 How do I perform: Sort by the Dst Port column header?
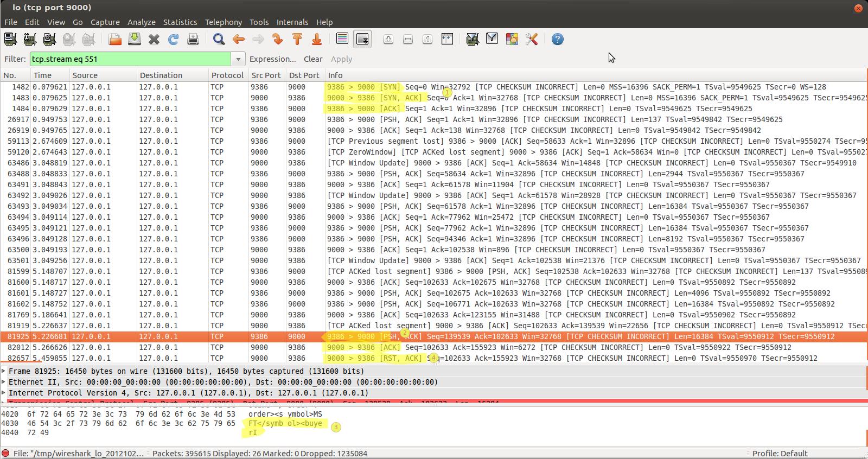(x=304, y=75)
